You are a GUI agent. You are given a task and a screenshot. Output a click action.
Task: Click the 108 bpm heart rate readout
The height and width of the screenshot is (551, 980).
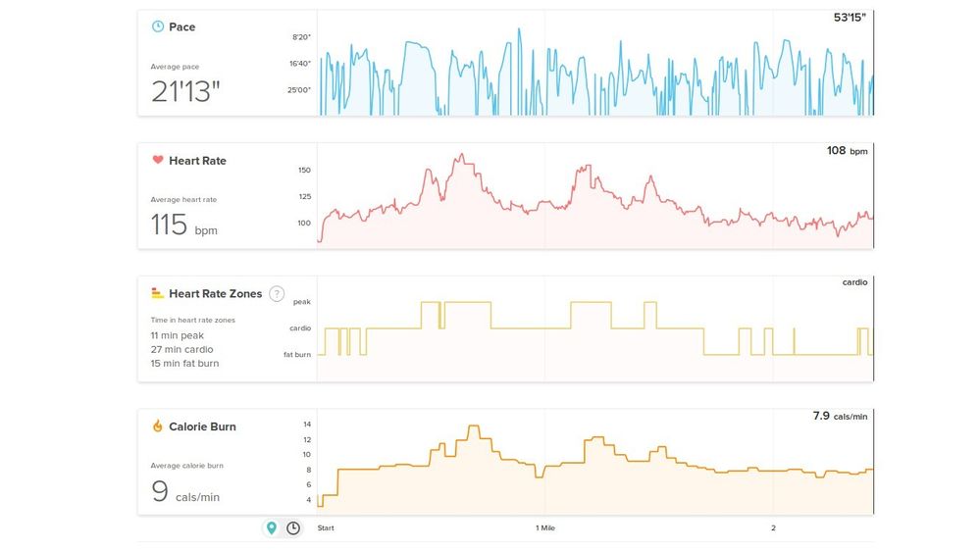(x=847, y=151)
